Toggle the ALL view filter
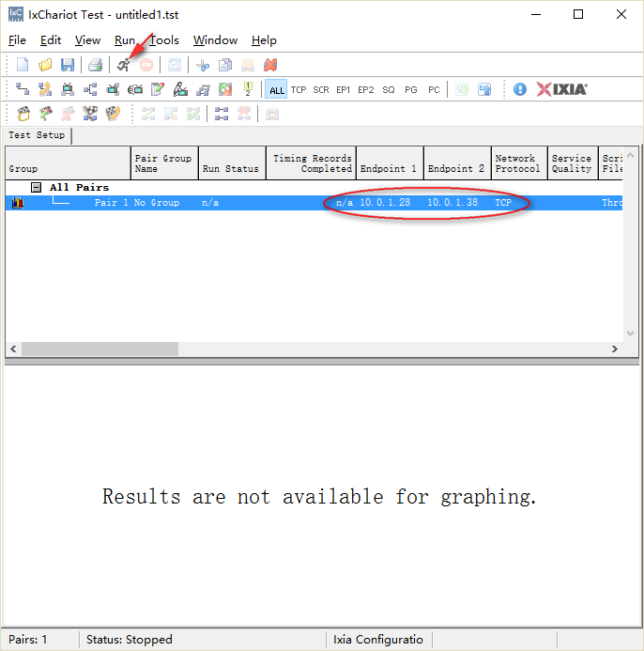Viewport: 644px width, 651px height. tap(276, 89)
